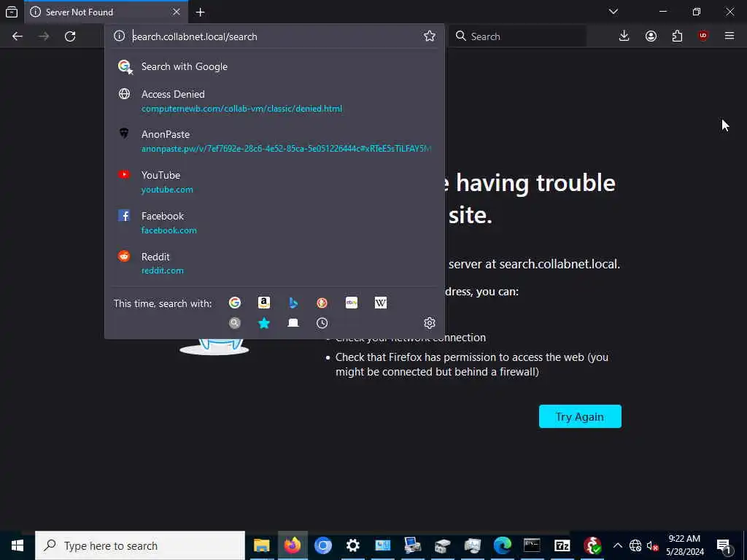Open the notification center
Screen dimensions: 747x560
click(724, 545)
